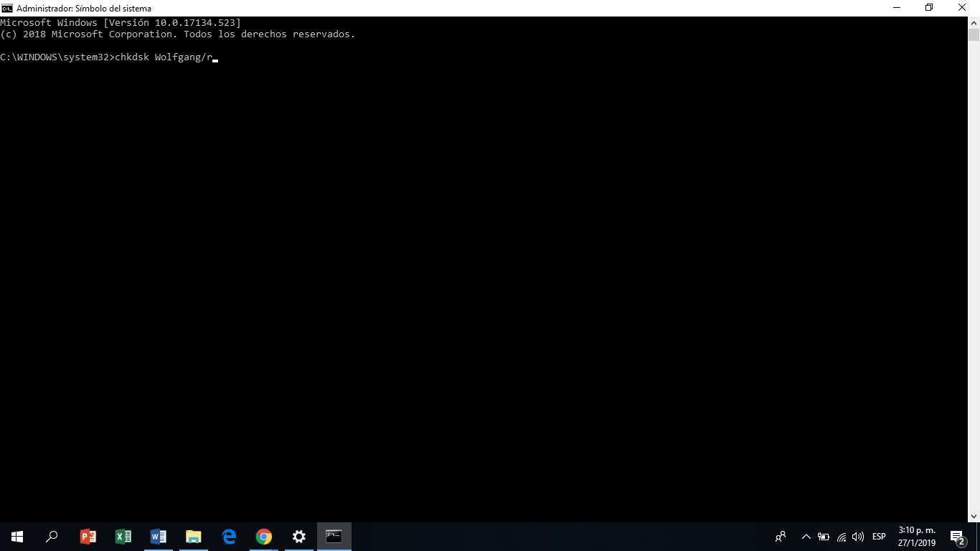Open the Windows Start menu
980x551 pixels.
pyautogui.click(x=17, y=536)
